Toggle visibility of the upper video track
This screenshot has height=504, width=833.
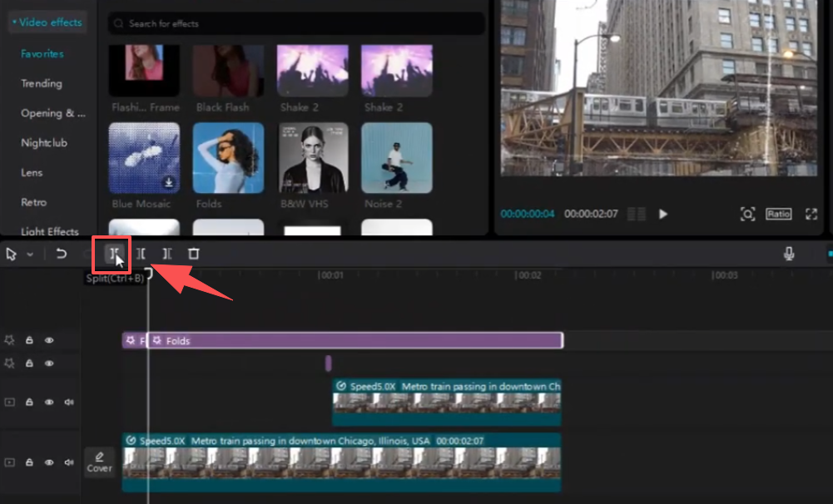49,403
